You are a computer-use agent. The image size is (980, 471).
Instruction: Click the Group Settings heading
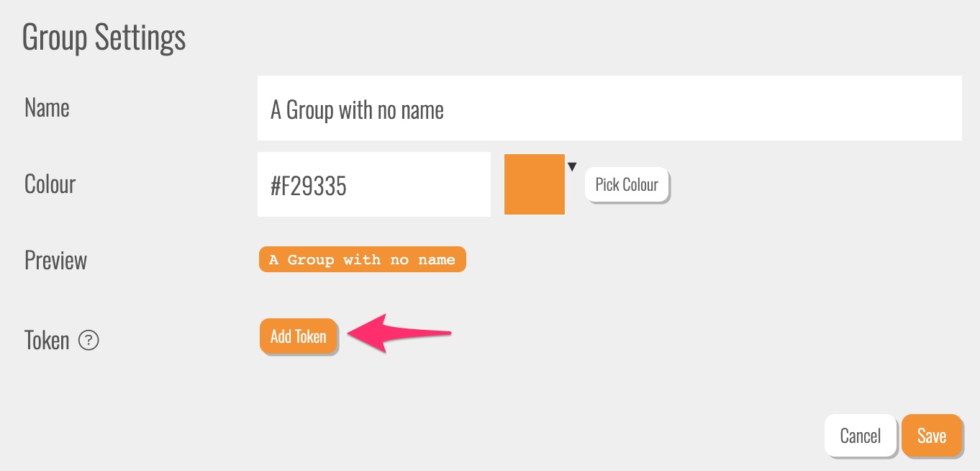[x=104, y=37]
